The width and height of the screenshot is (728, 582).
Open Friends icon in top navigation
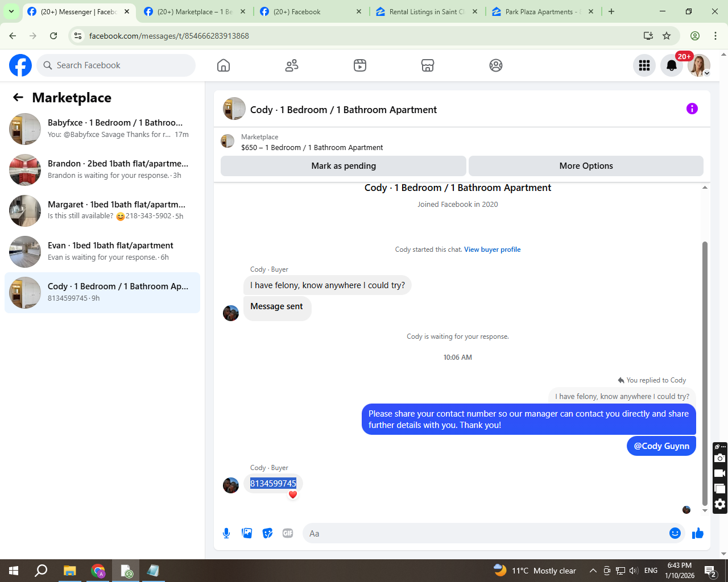[292, 65]
